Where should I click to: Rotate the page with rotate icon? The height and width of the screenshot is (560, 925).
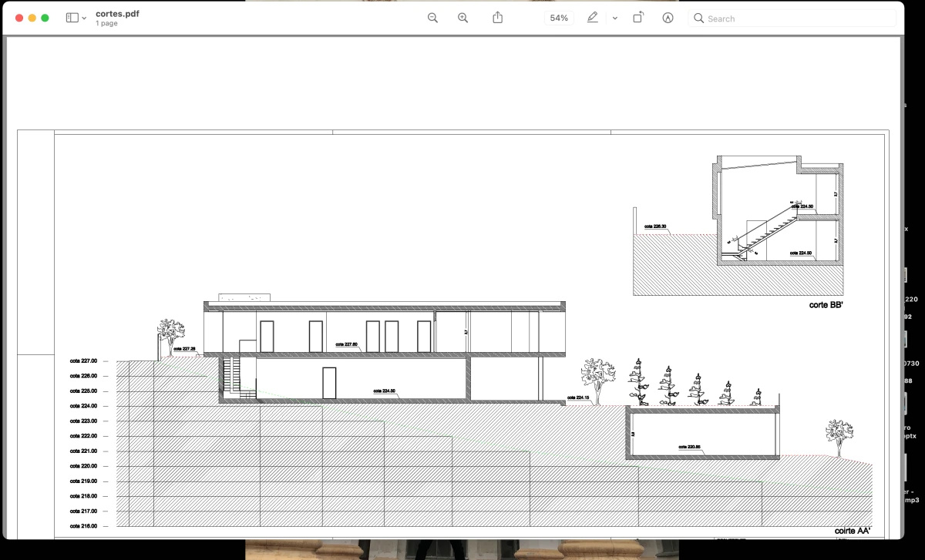(x=638, y=18)
